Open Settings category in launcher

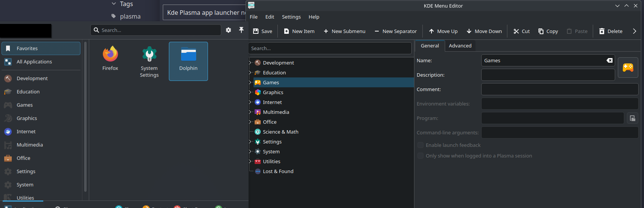click(41, 171)
